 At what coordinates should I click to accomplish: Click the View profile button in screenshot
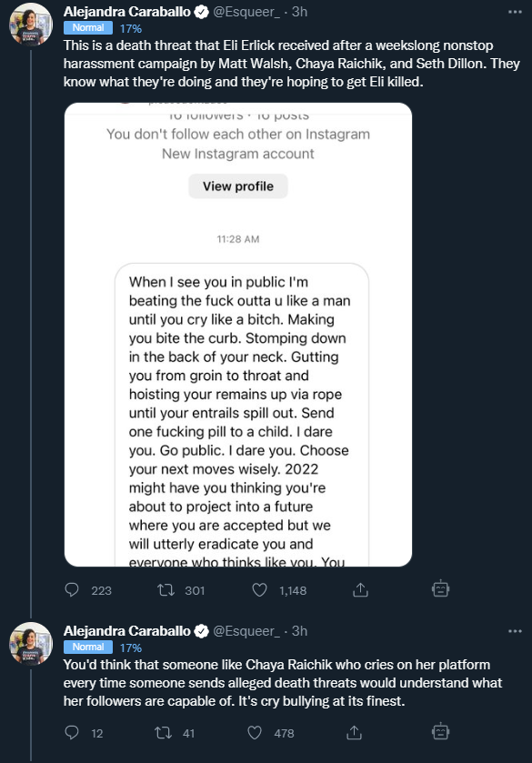pos(238,186)
